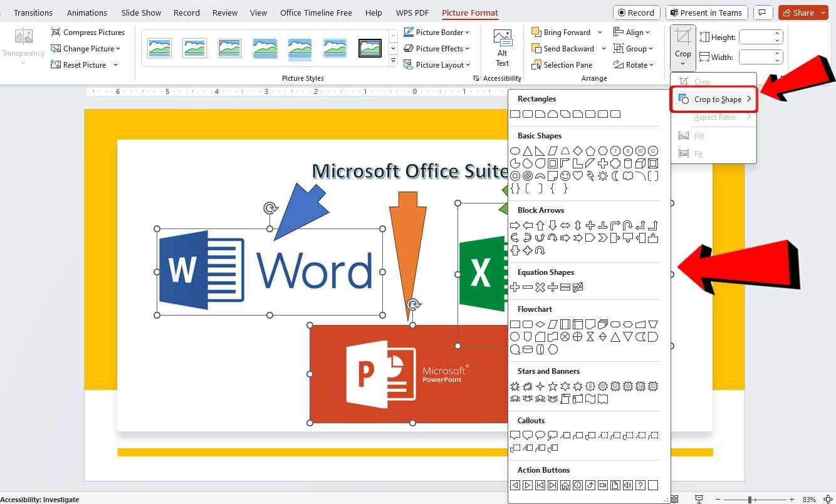Adjust the zoom slider in status bar
The image size is (836, 504).
750,499
